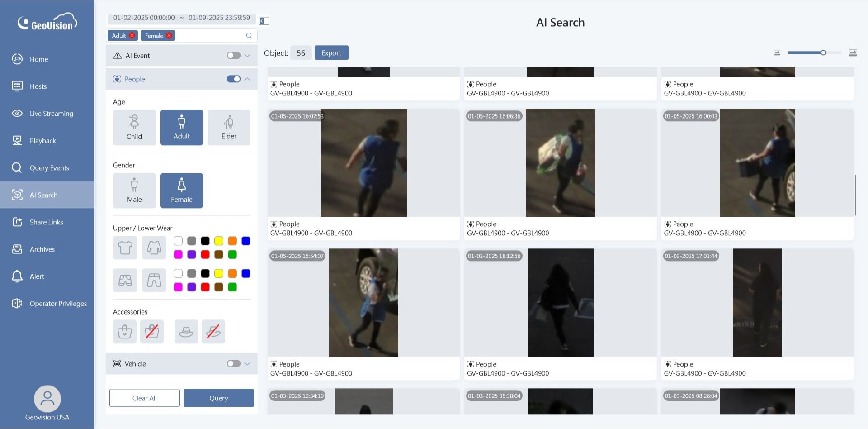Viewport: 868px width, 429px height.
Task: Turn on the Vehicle toggle
Action: pos(233,364)
